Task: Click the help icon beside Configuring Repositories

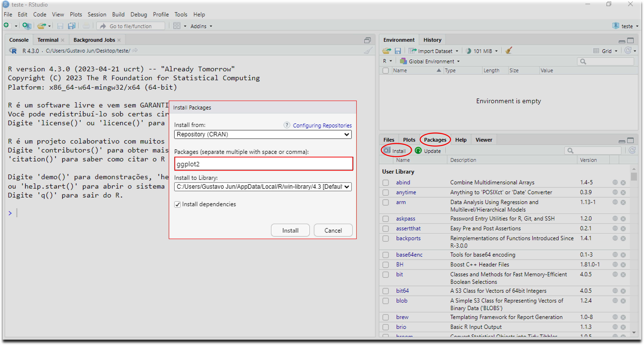Action: [287, 125]
